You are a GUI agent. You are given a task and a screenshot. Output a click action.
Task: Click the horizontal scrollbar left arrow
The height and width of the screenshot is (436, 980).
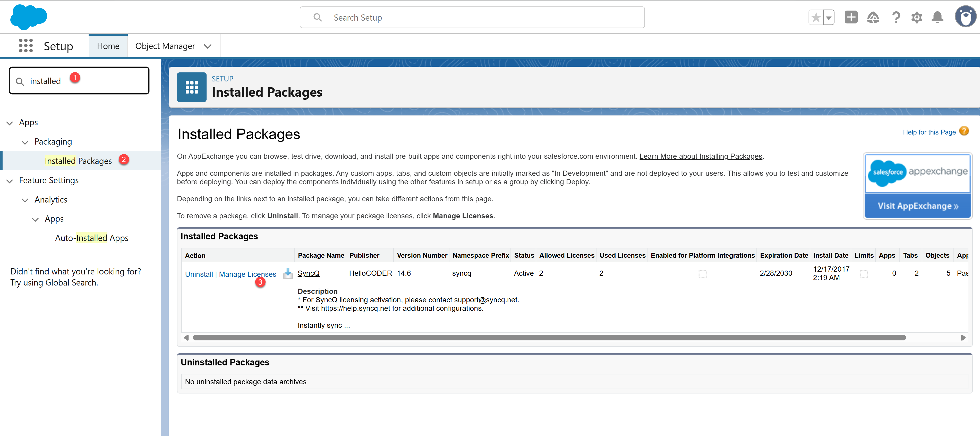[186, 338]
